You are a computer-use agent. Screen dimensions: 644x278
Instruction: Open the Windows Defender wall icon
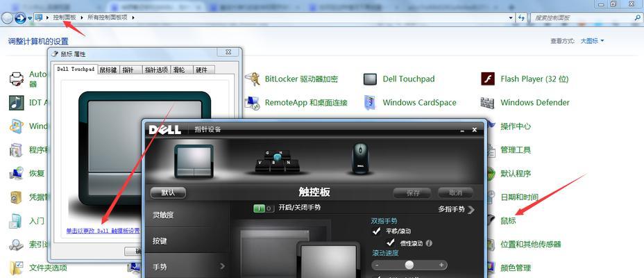(488, 102)
